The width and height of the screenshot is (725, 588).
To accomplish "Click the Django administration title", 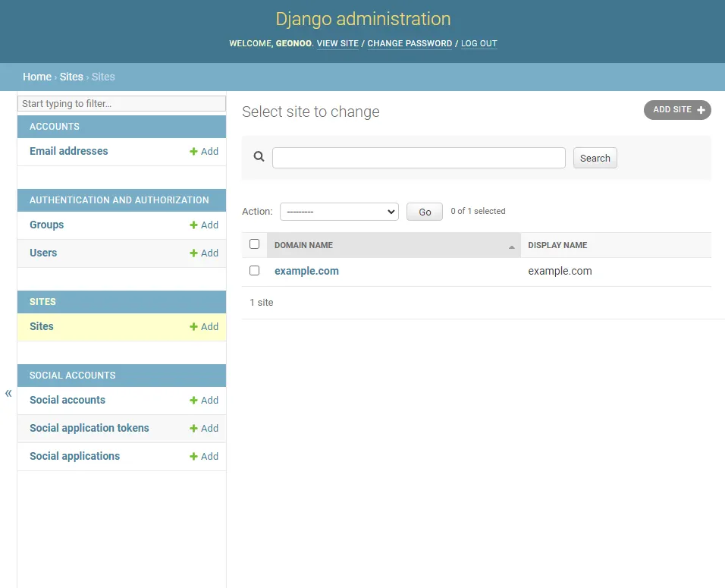I will (x=363, y=19).
